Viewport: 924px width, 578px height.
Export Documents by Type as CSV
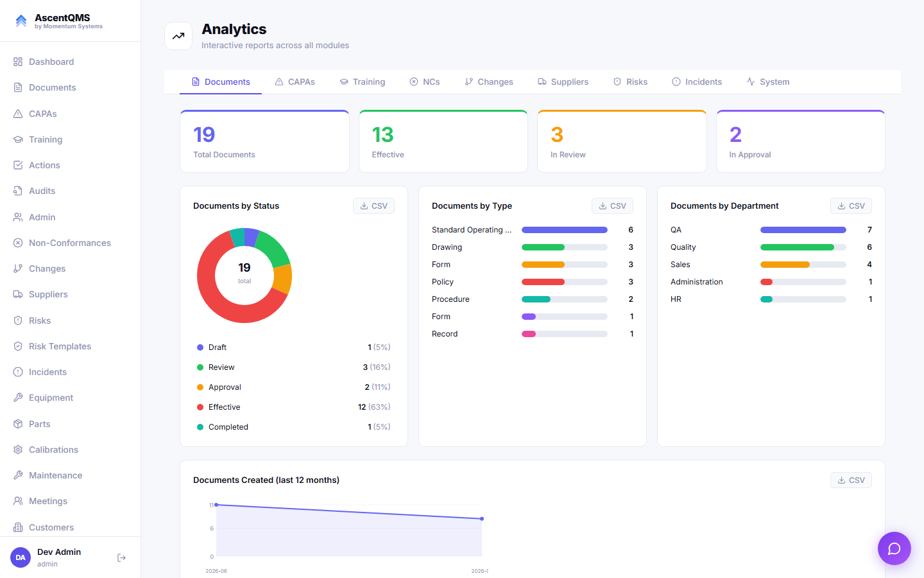(613, 206)
